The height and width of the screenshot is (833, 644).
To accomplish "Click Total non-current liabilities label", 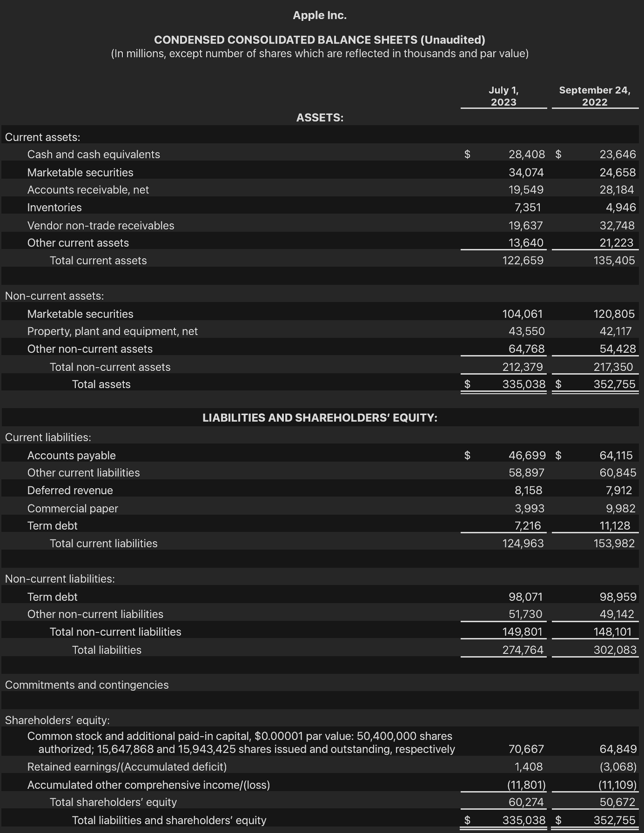I will pos(115,632).
